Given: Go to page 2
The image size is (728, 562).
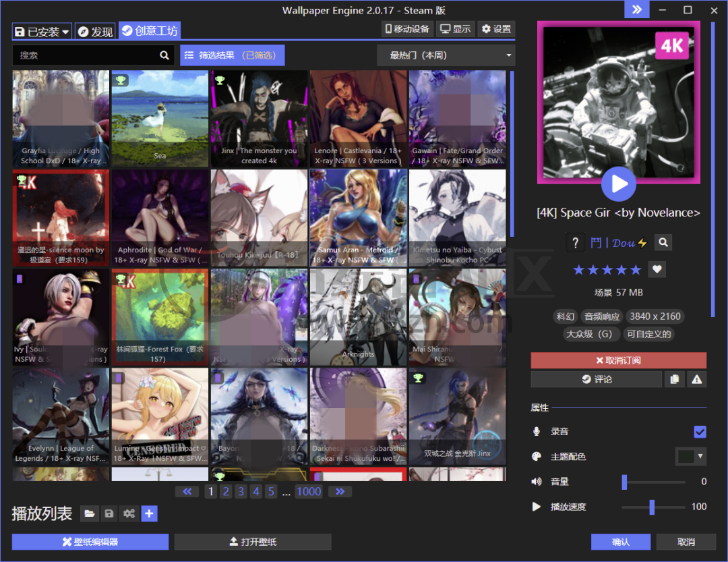Looking at the screenshot, I should click(x=226, y=491).
